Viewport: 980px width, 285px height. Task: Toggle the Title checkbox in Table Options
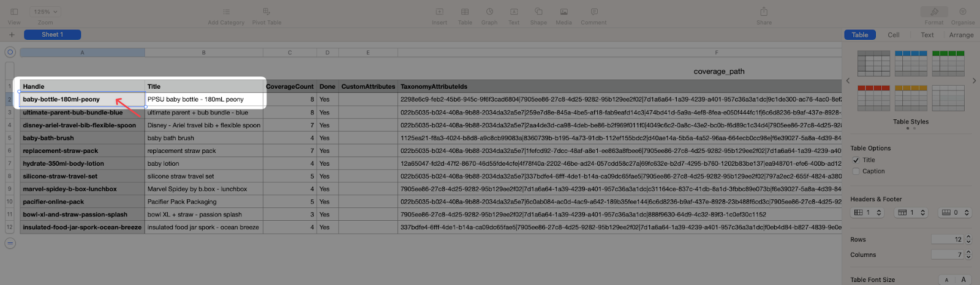click(x=856, y=160)
